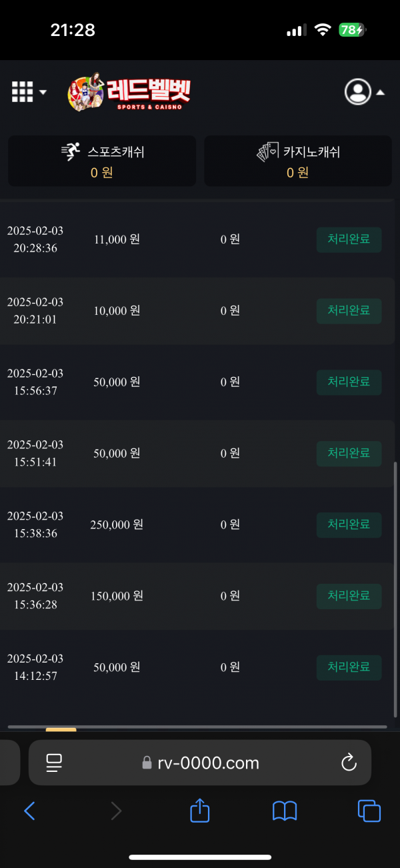The image size is (400, 868).
Task: Show all open Safari tabs
Action: click(369, 811)
